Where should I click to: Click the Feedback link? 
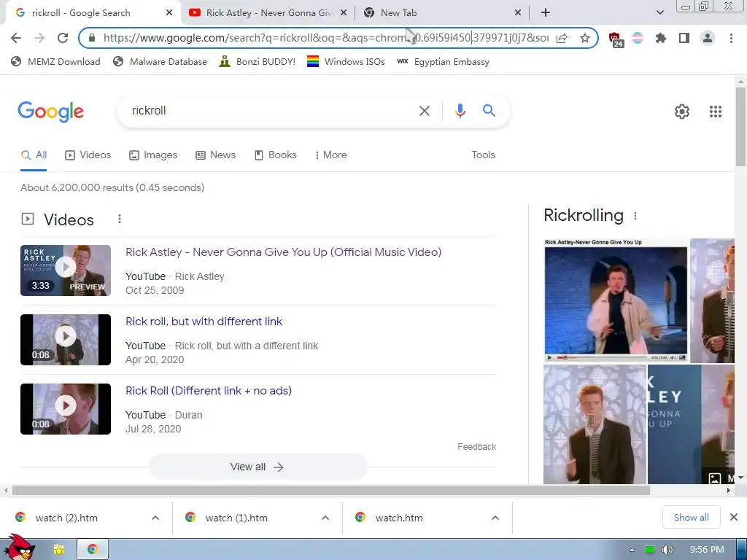pyautogui.click(x=476, y=447)
